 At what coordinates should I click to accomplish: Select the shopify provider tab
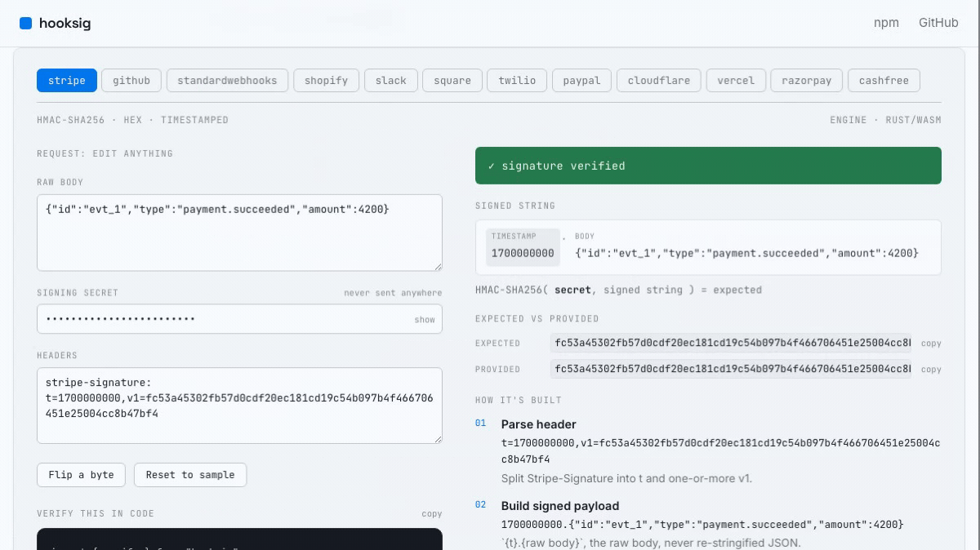pyautogui.click(x=326, y=81)
